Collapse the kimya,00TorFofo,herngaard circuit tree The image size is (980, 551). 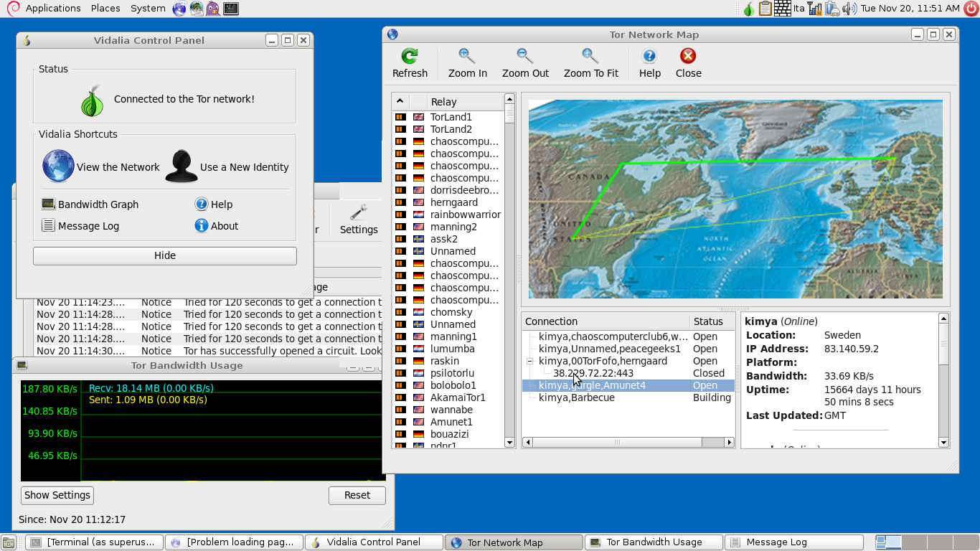(529, 361)
